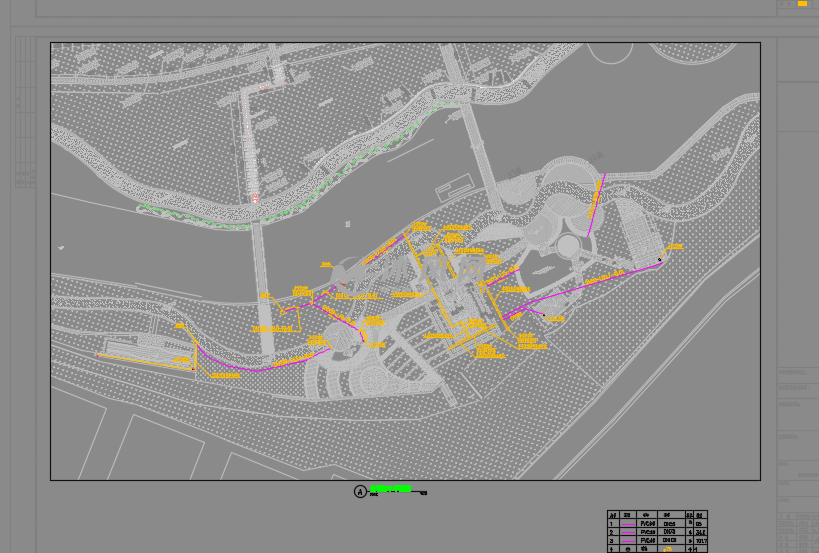Click the small rectangle outline in the river
This screenshot has height=553, width=819.
[454, 187]
